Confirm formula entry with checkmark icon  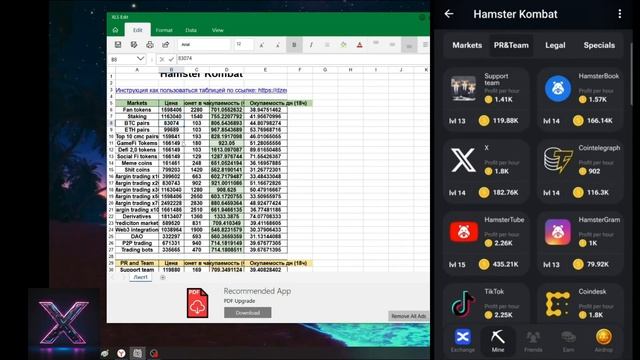(x=171, y=59)
